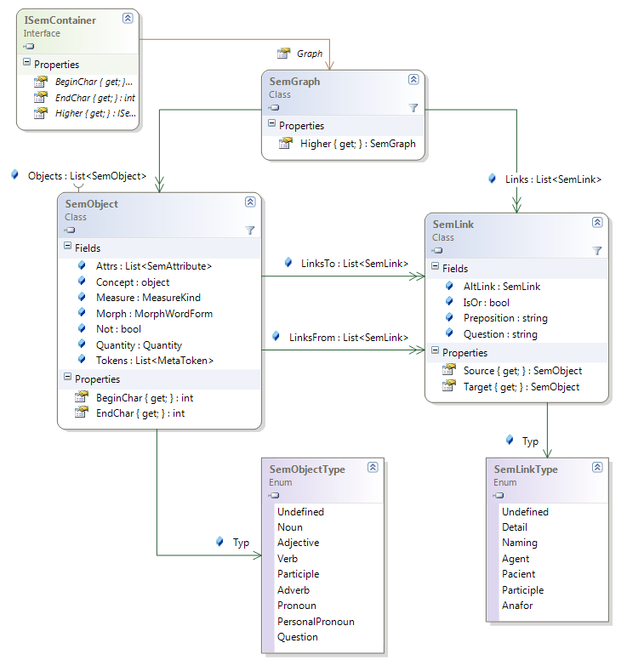Collapse the ISemContainer interface box using its chevron
This screenshot has width=644, height=660.
pyautogui.click(x=127, y=18)
